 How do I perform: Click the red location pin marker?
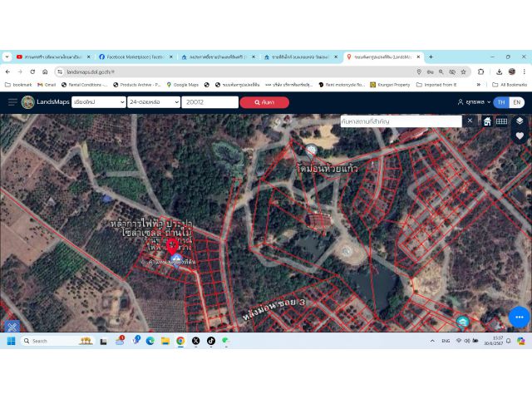(x=172, y=247)
